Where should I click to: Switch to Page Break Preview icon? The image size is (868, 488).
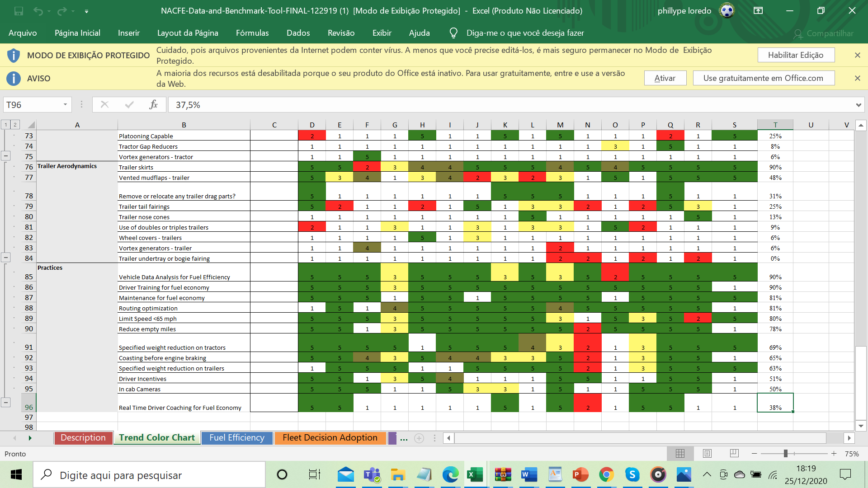(x=734, y=453)
